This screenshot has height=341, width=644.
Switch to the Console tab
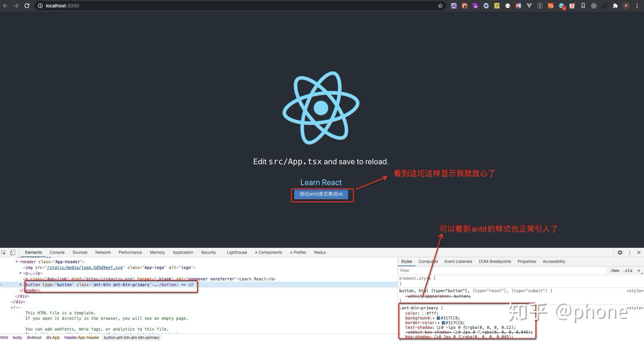coord(57,252)
